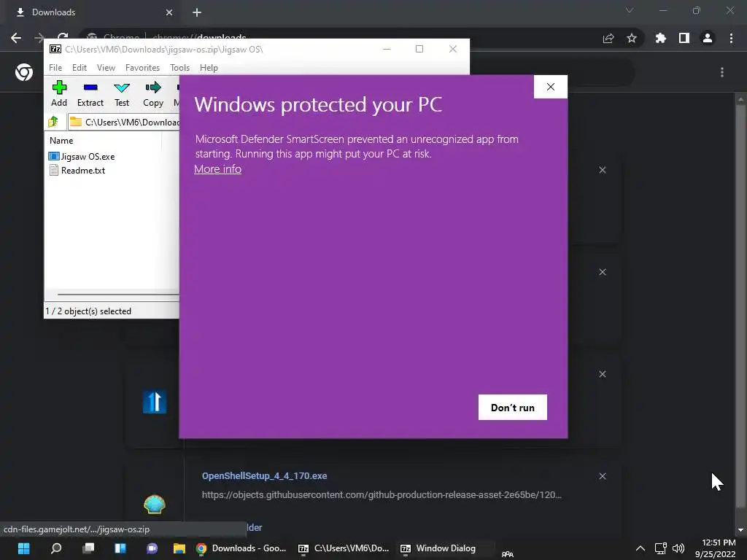Viewport: 747px width, 560px height.
Task: Open the Edit menu in 7-Zip
Action: 79,68
